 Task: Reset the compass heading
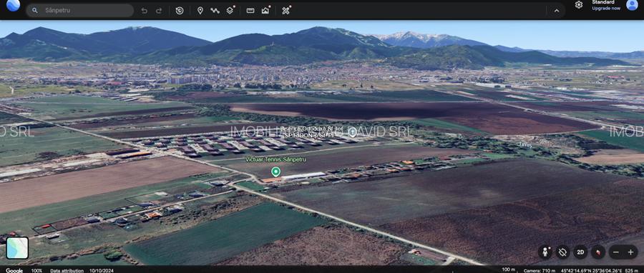pyautogui.click(x=598, y=252)
